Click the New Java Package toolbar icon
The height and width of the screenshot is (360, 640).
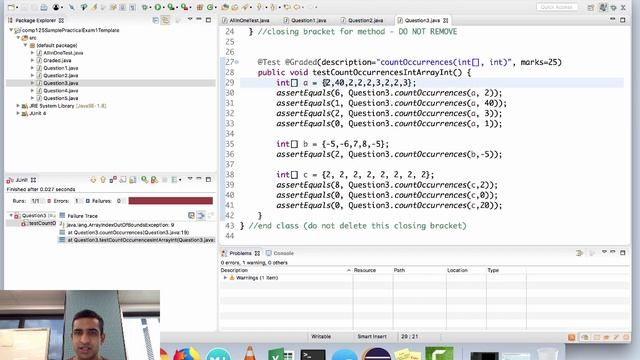200,7
